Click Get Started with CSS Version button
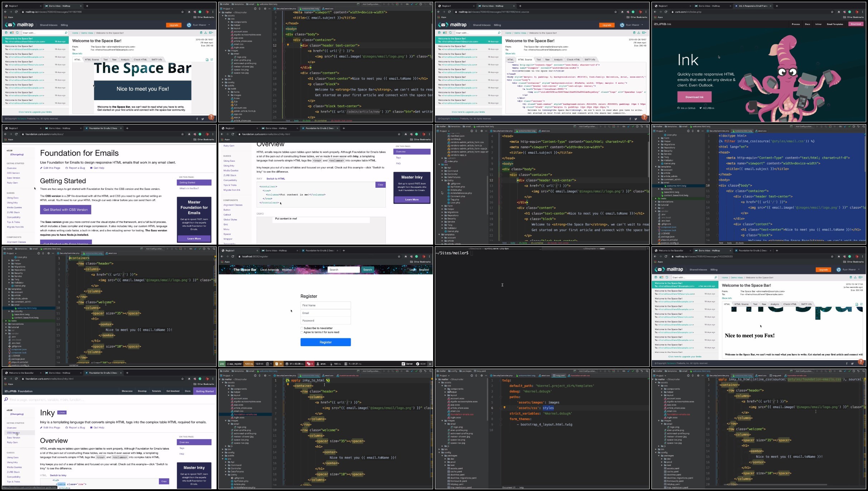 pos(66,210)
